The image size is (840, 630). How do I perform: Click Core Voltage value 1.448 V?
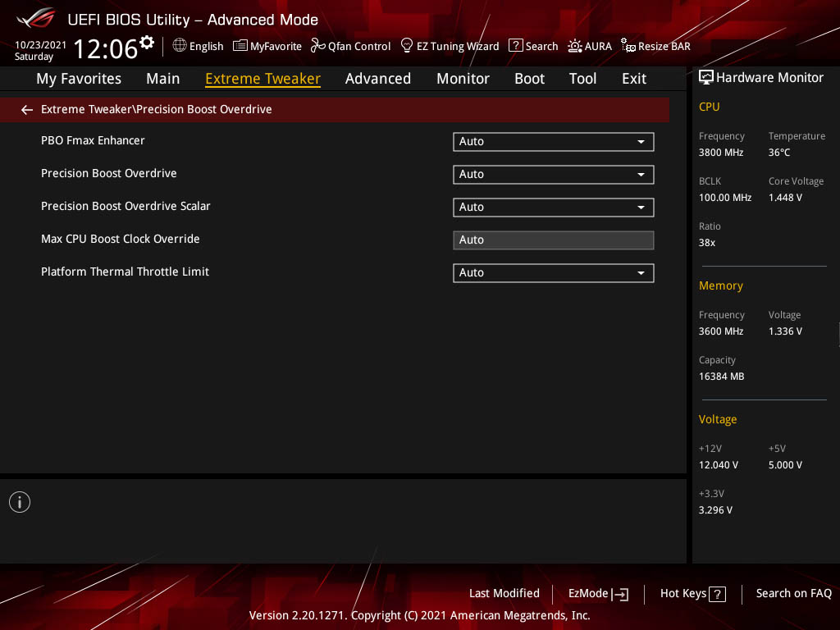[785, 197]
